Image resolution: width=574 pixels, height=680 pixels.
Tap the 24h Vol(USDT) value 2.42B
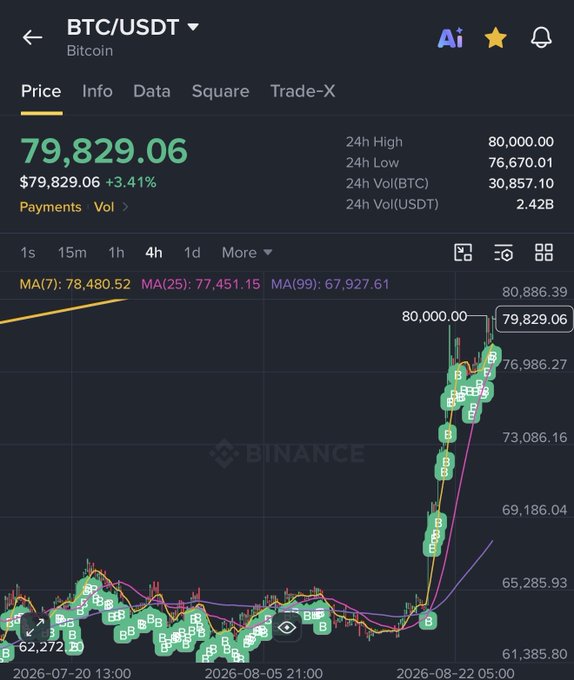point(535,204)
